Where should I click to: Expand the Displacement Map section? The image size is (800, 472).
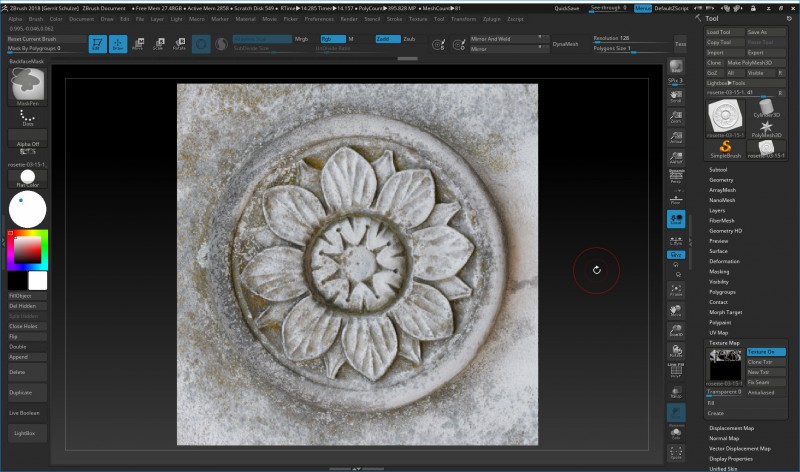click(731, 428)
